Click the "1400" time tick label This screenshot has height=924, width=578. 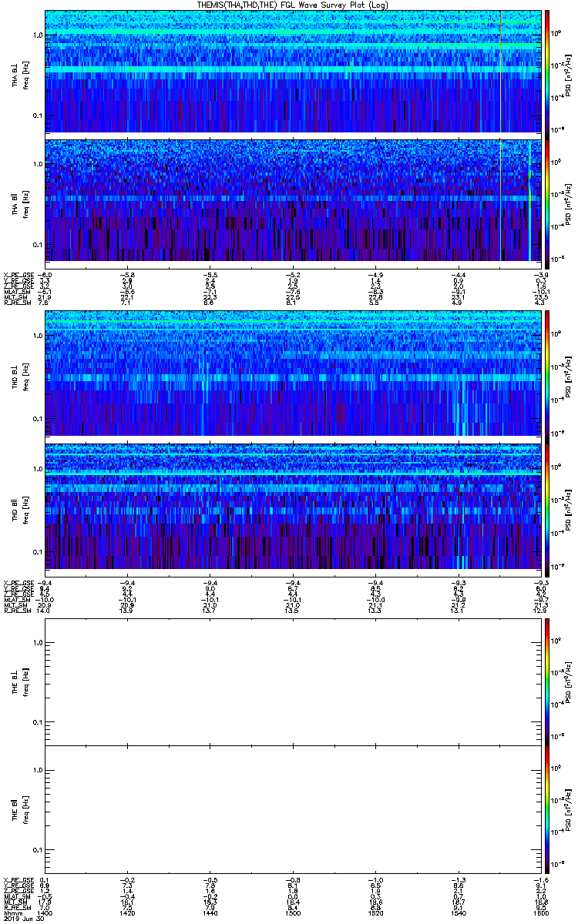click(45, 912)
